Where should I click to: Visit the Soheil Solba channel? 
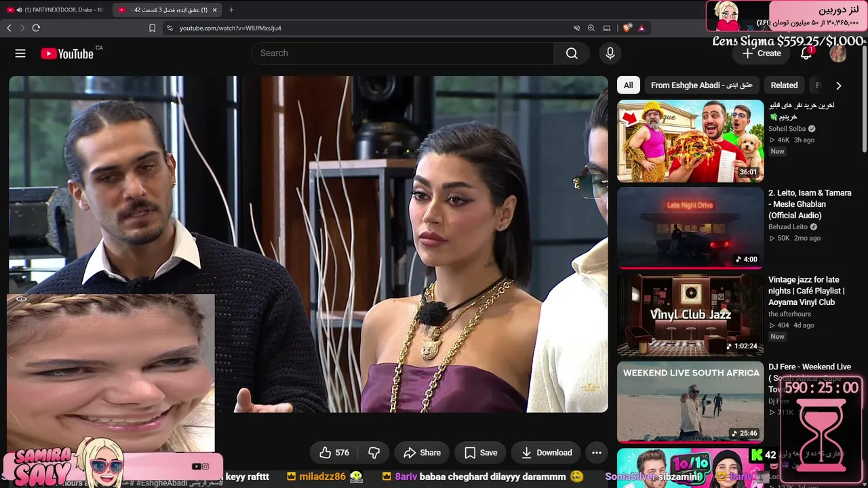[787, 129]
